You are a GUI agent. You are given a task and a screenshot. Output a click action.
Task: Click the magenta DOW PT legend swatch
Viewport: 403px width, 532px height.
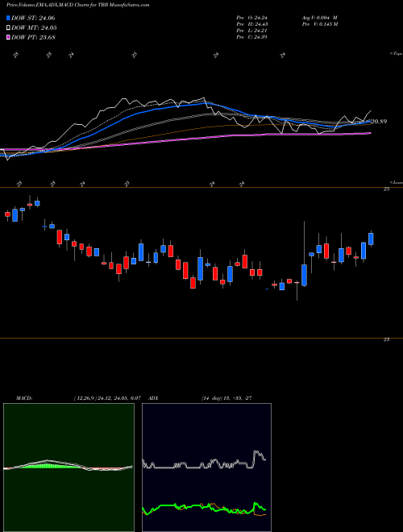(8, 37)
